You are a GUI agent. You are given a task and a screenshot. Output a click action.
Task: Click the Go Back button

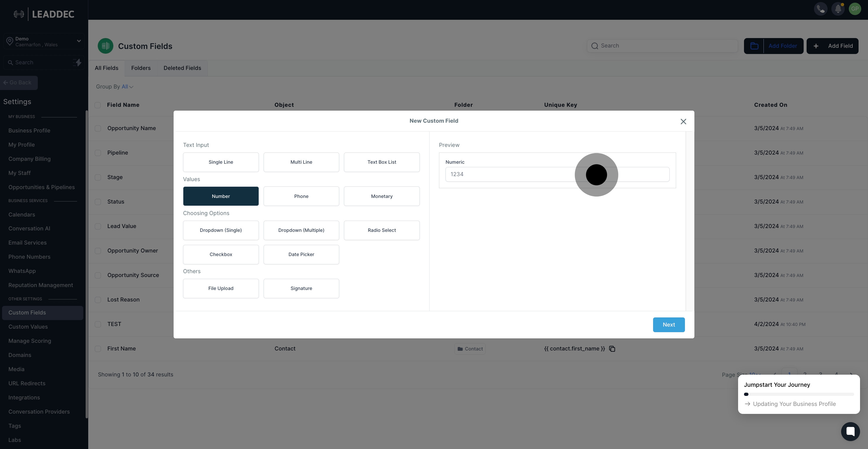point(19,83)
